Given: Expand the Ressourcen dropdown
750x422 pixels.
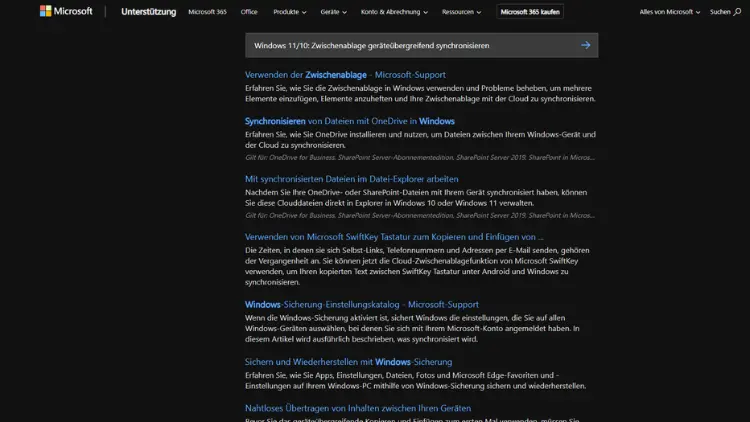Looking at the screenshot, I should click(462, 11).
